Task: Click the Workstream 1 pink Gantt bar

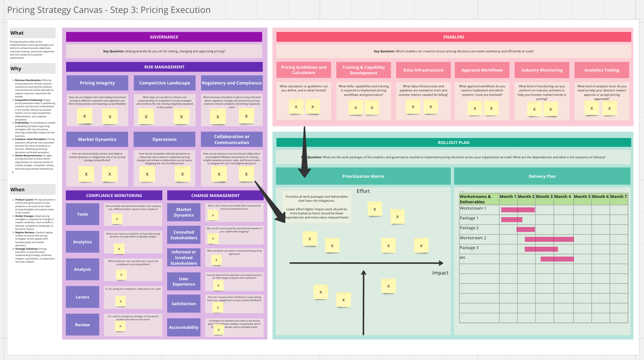Action: click(x=518, y=210)
